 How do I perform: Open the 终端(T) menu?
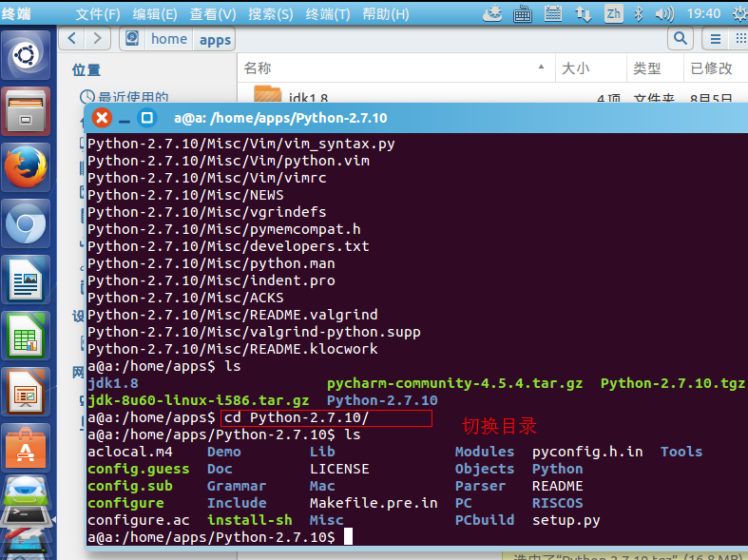coord(328,14)
